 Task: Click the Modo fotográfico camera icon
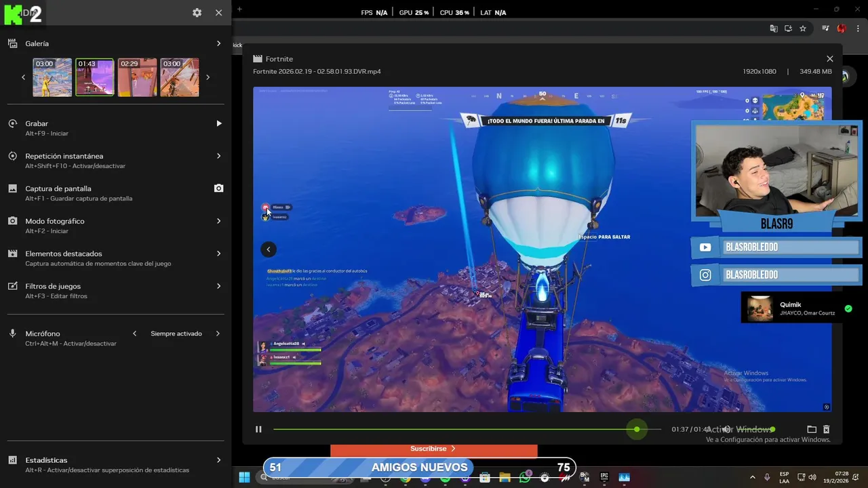click(12, 221)
